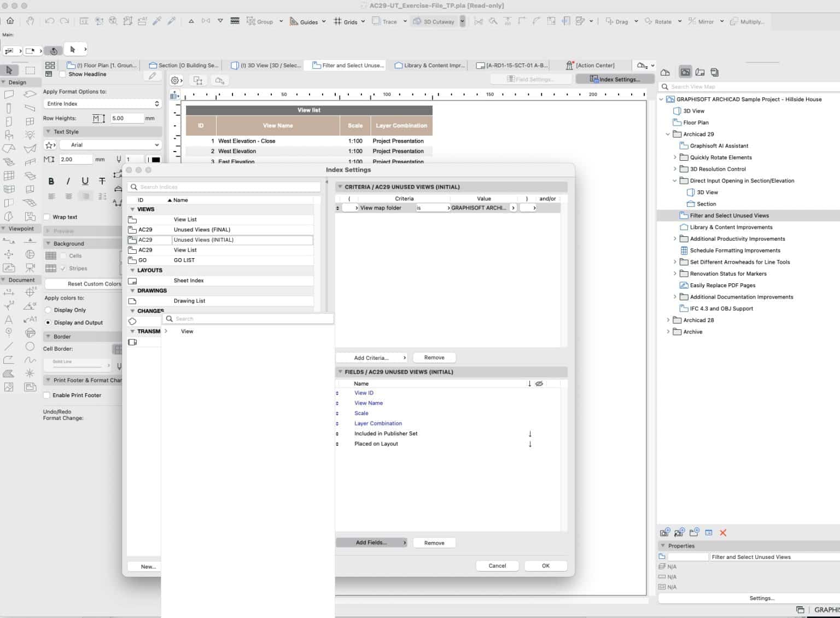Switch to the Library & Content Impr tab

point(429,66)
